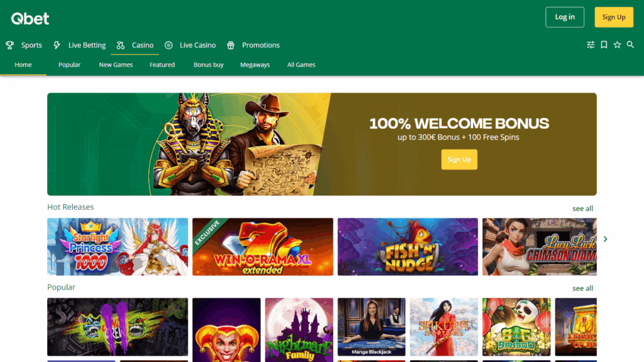
Task: Click the Live Casino chip icon
Action: [169, 45]
